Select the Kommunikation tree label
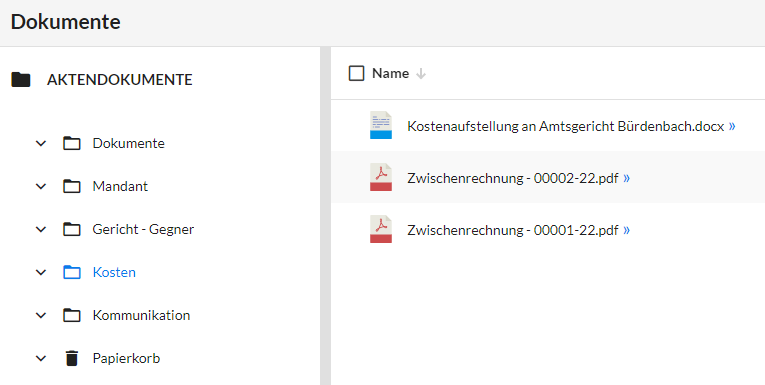Viewport: 765px width, 385px height. pyautogui.click(x=141, y=315)
